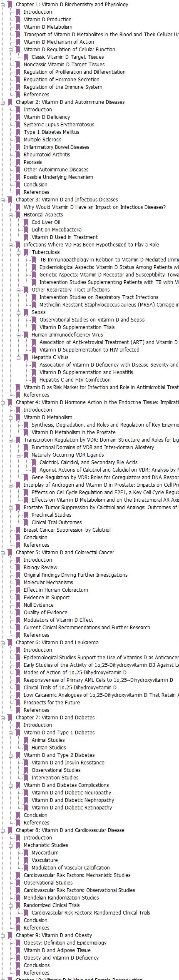Screen dimensions: 179x980
Task: Open Obesity and Vitamin D Deficiency bookmark
Action: pyautogui.click(x=61, y=958)
